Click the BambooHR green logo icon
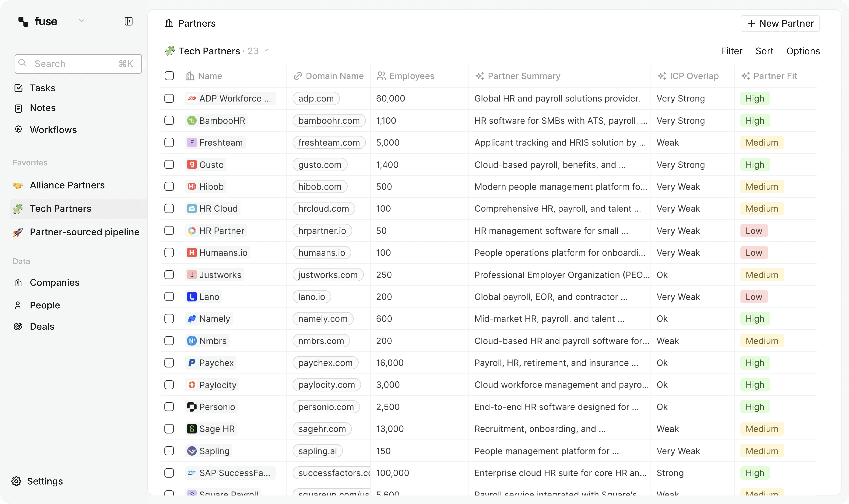 (192, 120)
